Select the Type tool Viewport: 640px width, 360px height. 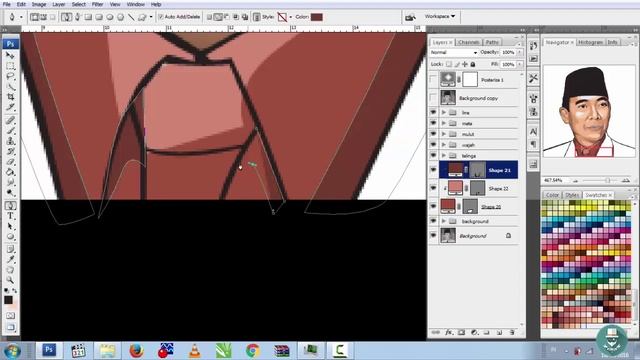coord(10,216)
